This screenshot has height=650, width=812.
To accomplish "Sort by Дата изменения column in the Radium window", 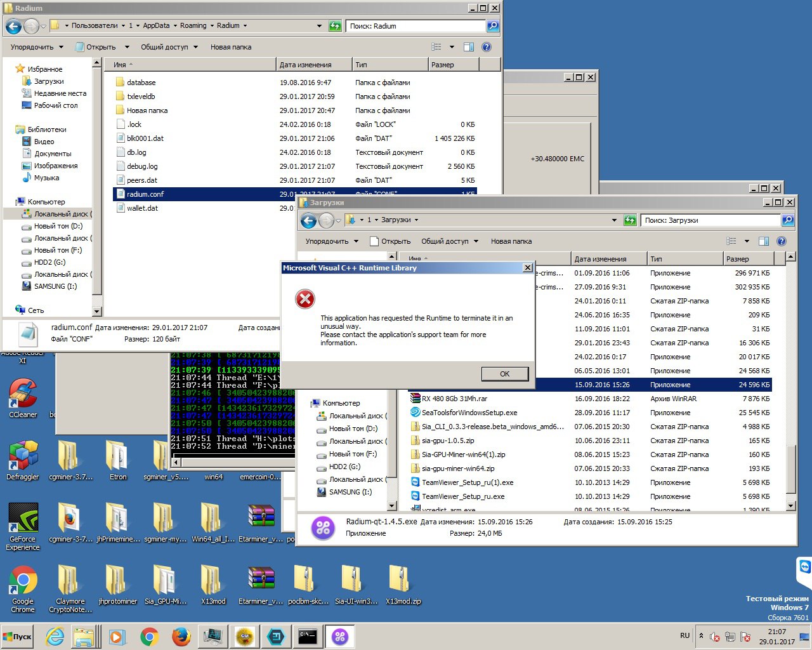I will (x=314, y=65).
